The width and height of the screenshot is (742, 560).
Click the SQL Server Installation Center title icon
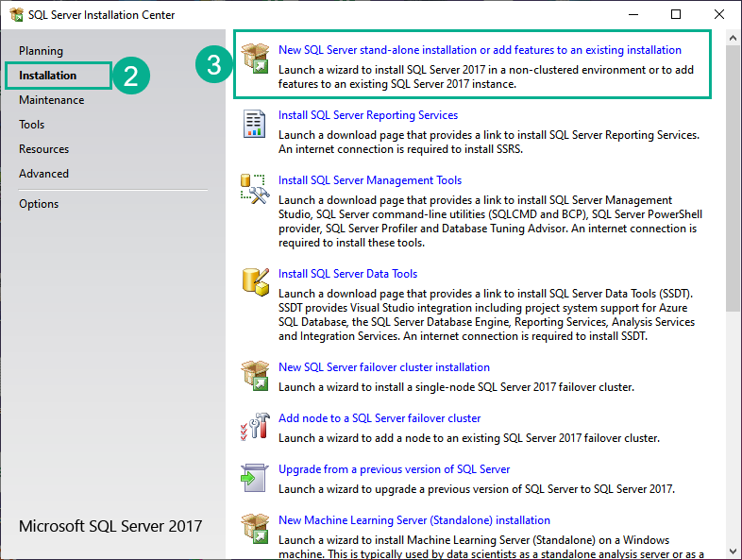[17, 15]
